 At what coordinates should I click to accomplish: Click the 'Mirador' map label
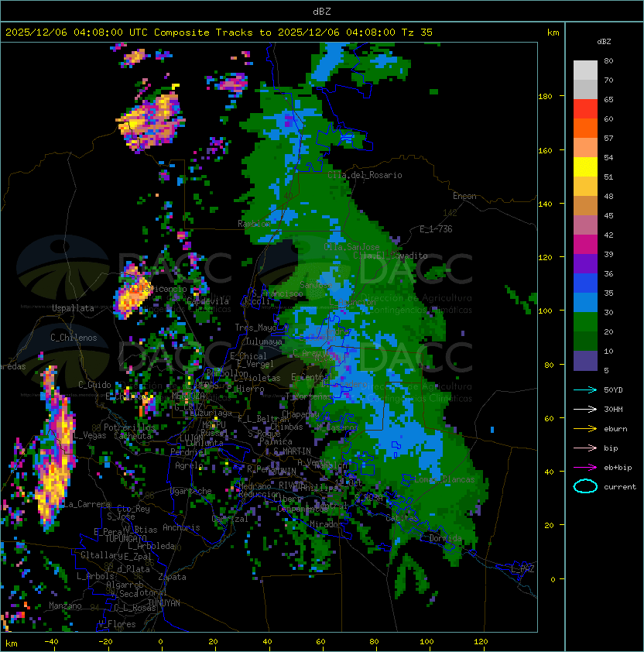(x=327, y=524)
